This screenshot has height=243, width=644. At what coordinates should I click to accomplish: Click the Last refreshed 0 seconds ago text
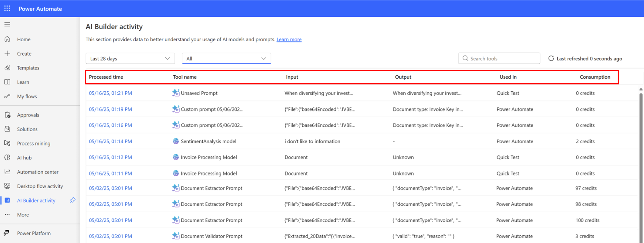[589, 59]
